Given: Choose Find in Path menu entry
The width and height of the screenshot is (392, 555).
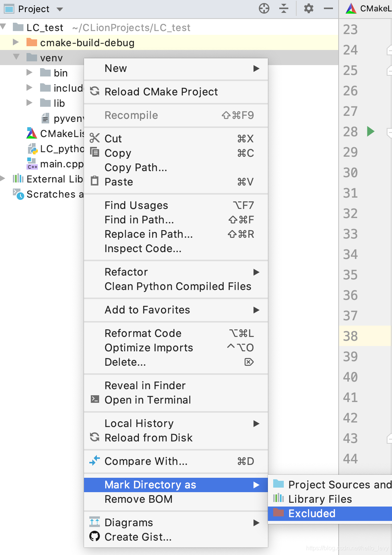Looking at the screenshot, I should [139, 220].
